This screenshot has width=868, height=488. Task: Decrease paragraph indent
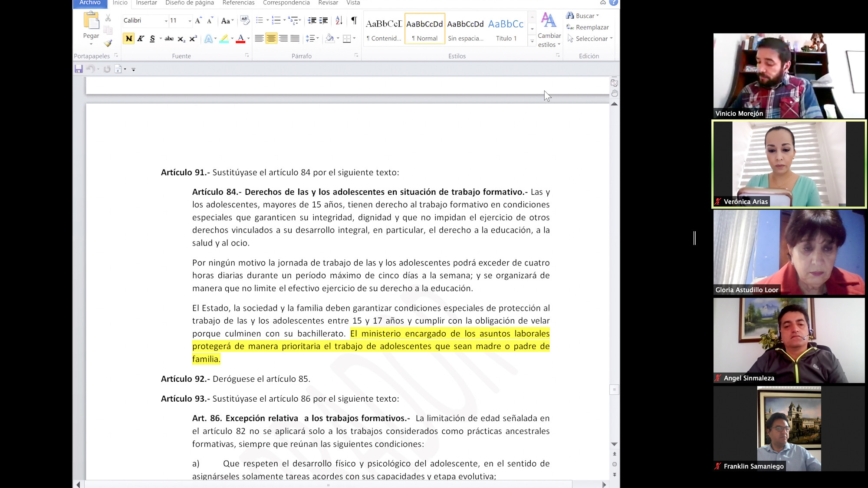click(312, 20)
